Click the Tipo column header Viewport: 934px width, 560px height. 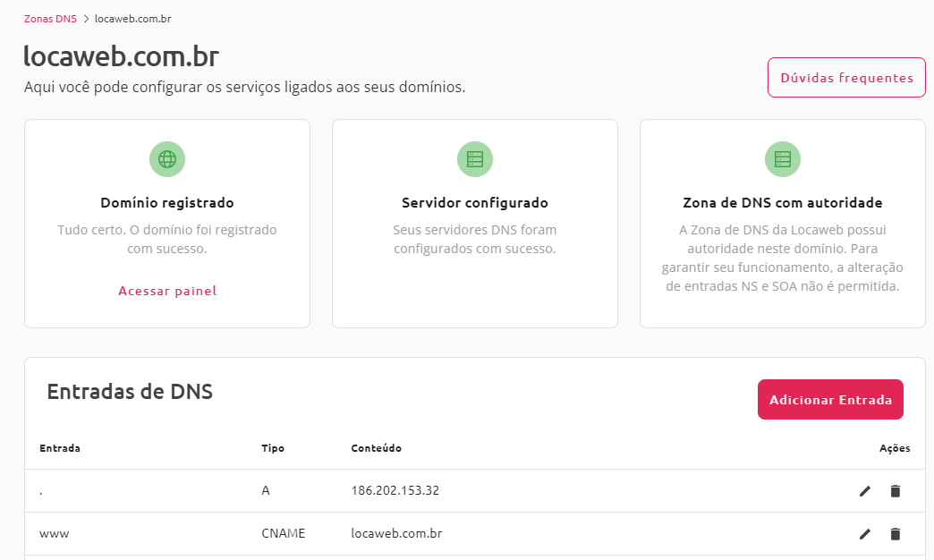point(273,448)
